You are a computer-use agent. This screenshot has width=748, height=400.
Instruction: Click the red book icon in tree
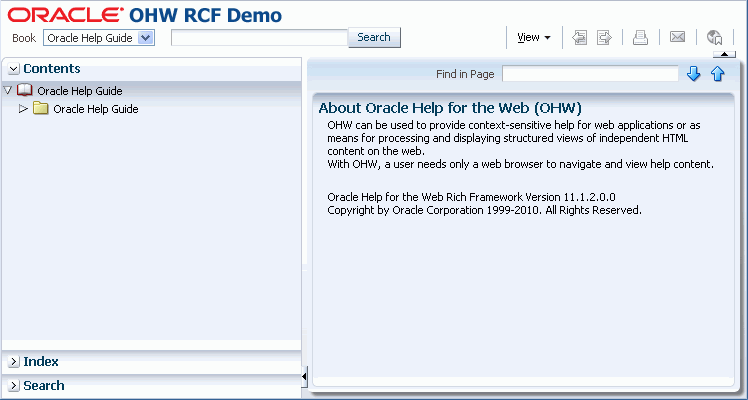[25, 90]
